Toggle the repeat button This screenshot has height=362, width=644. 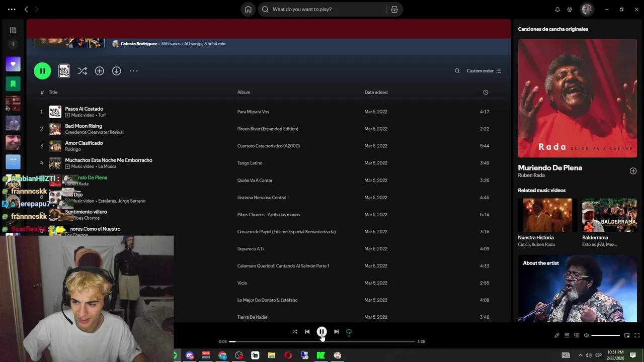[349, 331]
